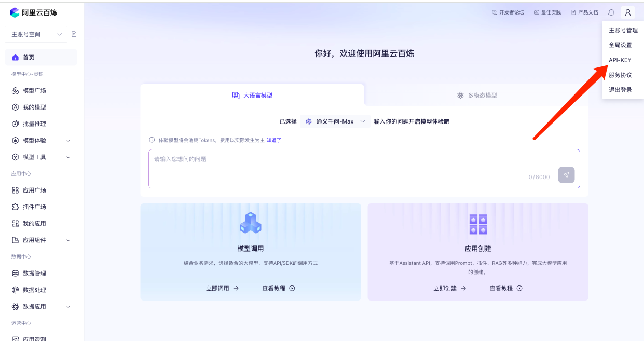Choose 退出登录 in the account menu
Image resolution: width=644 pixels, height=341 pixels.
pyautogui.click(x=620, y=90)
